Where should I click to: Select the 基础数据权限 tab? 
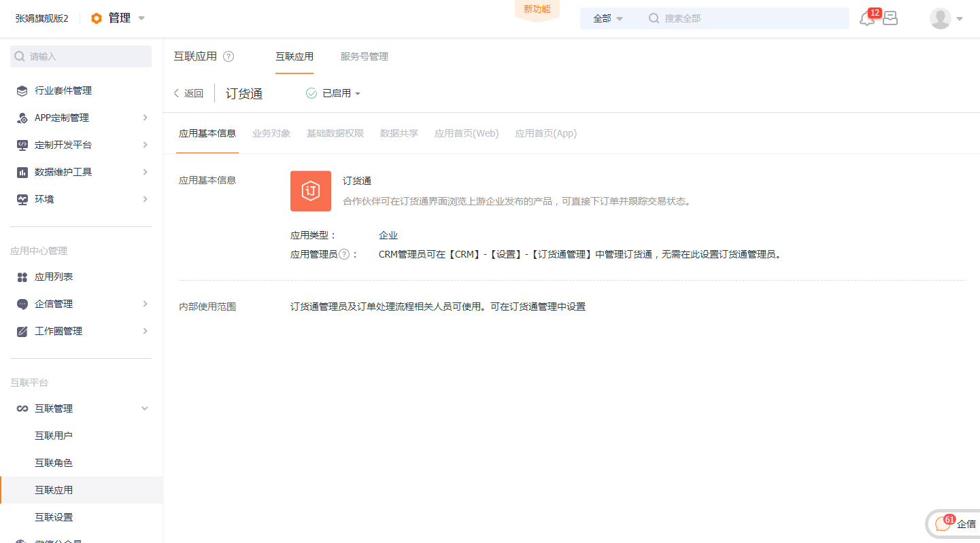point(335,133)
